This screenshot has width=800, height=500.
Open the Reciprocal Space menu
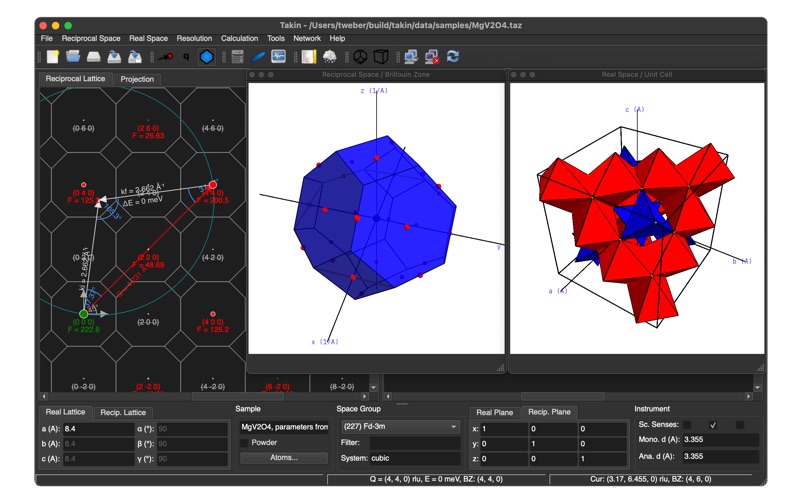pyautogui.click(x=91, y=38)
